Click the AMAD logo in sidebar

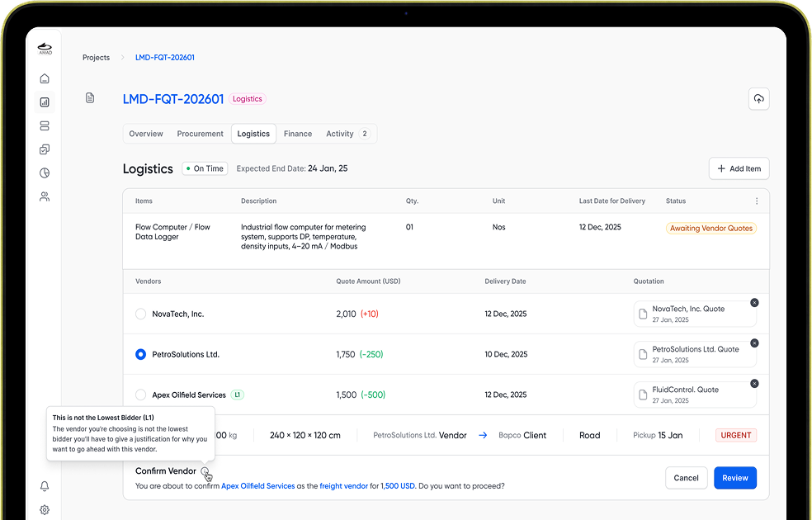[45, 49]
